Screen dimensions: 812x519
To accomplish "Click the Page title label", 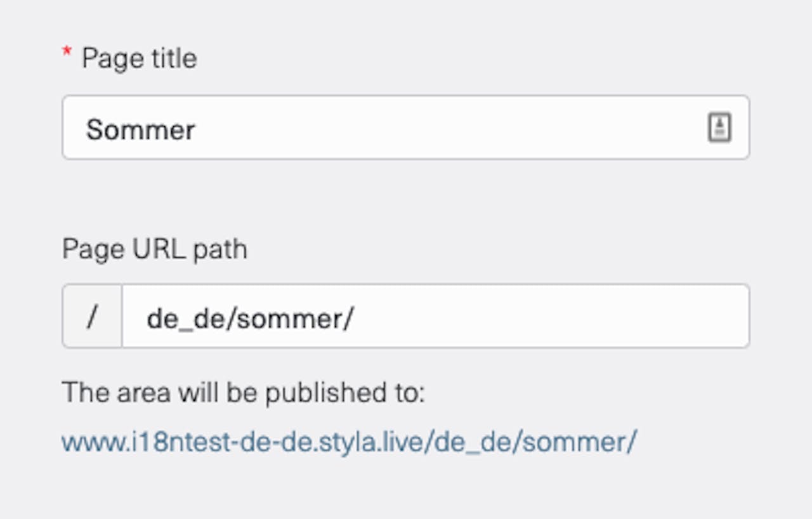I will pyautogui.click(x=139, y=58).
